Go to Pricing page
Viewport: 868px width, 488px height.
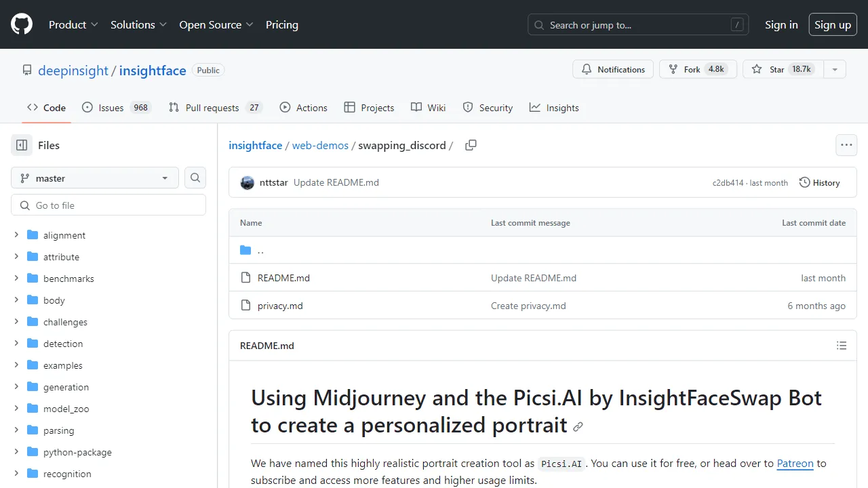coord(282,24)
